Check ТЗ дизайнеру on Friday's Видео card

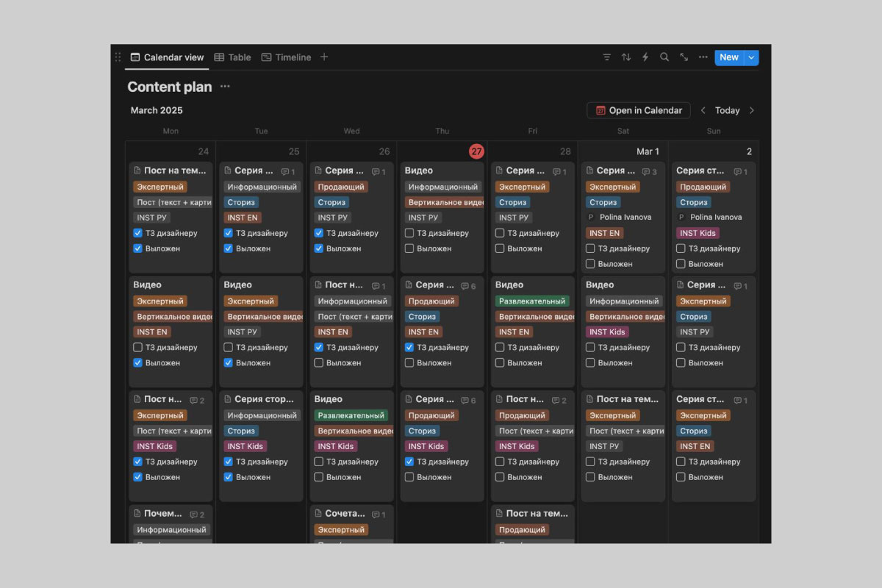(500, 347)
